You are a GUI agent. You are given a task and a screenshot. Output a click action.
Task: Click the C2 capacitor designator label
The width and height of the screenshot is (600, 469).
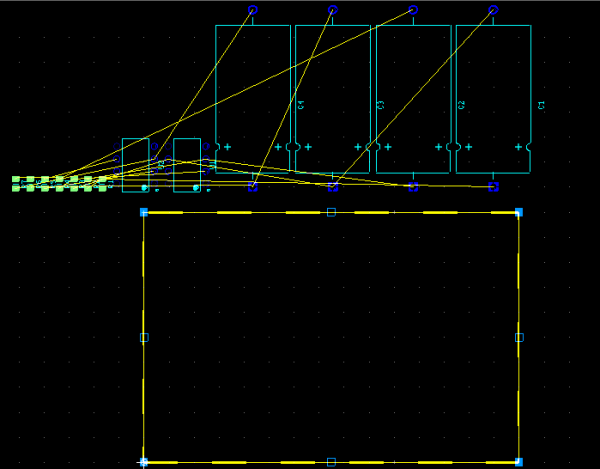point(460,104)
